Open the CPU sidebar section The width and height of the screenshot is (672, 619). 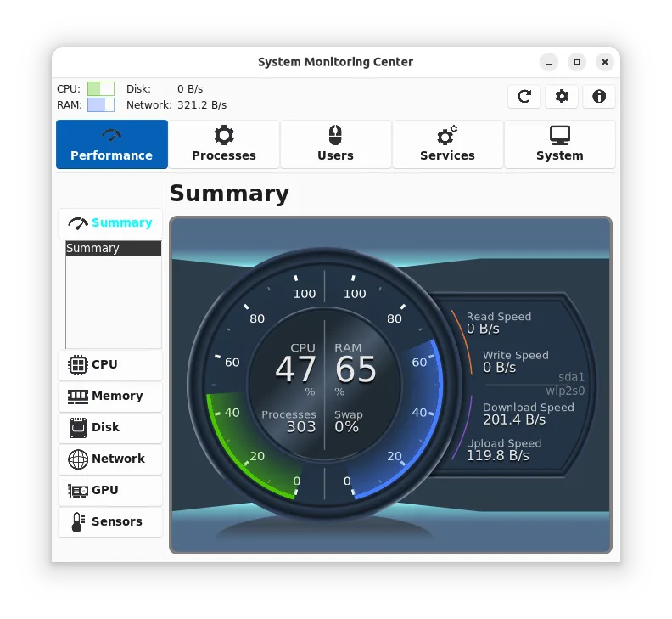110,364
